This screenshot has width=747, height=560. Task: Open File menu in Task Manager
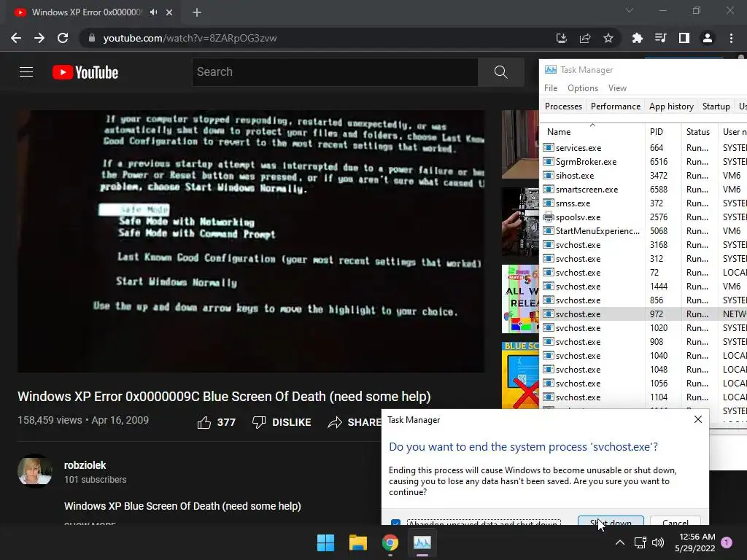coord(551,88)
